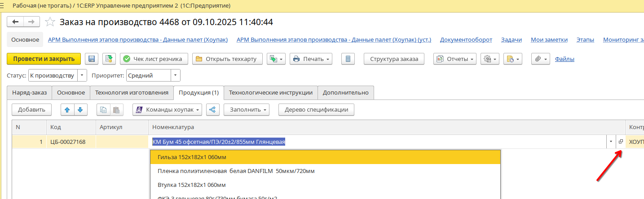Viewport: 644px width, 199px height.
Task: Open the document list icon before Структура заказа
Action: click(348, 59)
